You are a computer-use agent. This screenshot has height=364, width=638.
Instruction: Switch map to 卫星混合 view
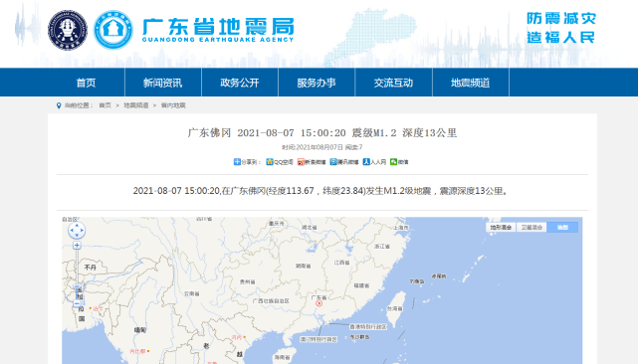(532, 228)
